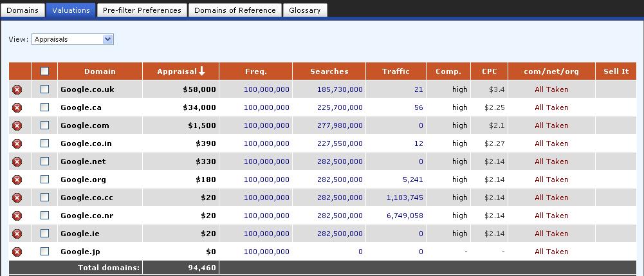Click the red remove icon beside Google.co.in
Image resolution: width=644 pixels, height=276 pixels.
(17, 143)
